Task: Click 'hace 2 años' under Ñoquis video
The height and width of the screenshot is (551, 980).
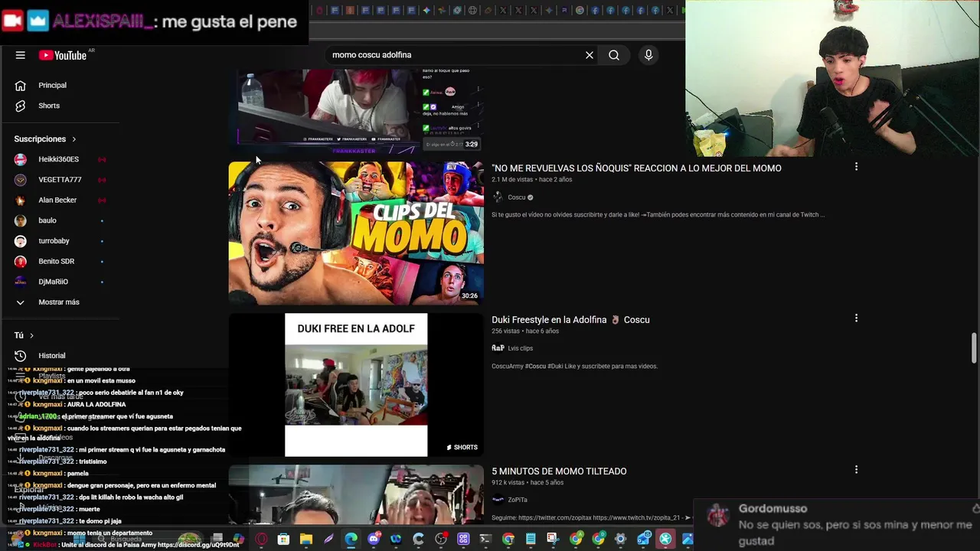Action: (554, 180)
